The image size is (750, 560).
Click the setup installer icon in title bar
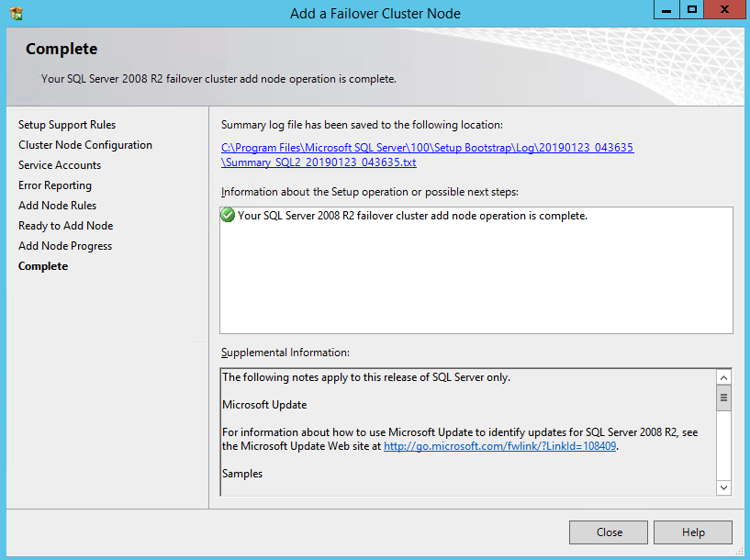coord(16,13)
